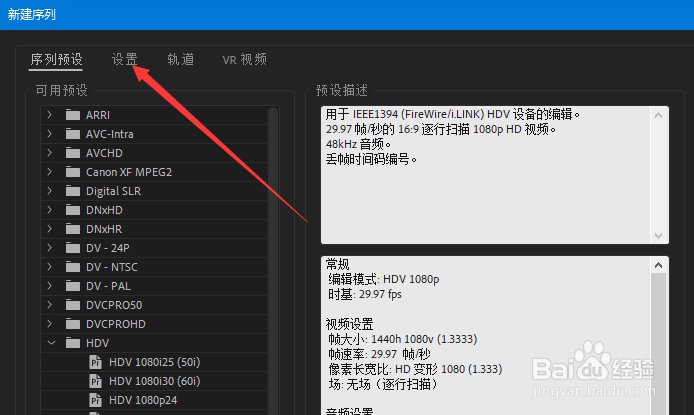Viewport: 694px width, 415px height.
Task: Click the preset description scroll down arrow
Action: [x=659, y=235]
